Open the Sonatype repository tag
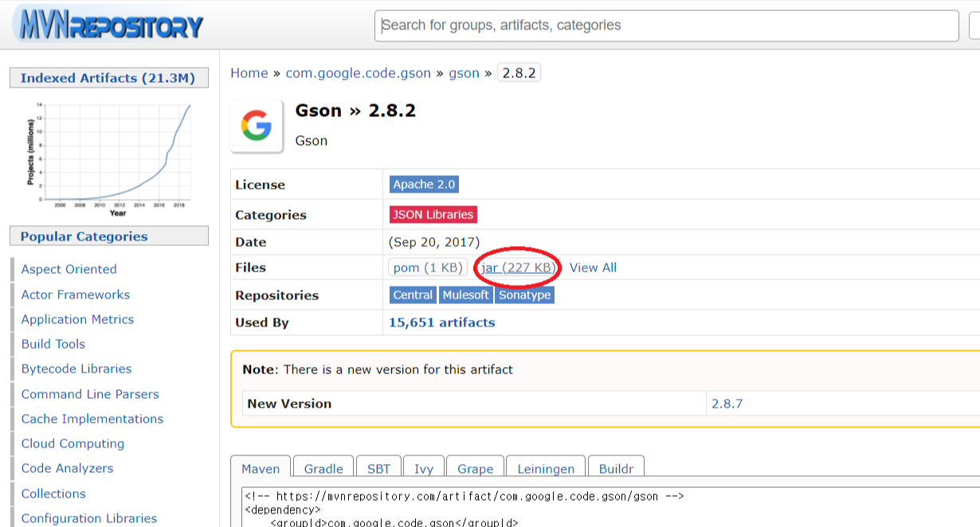 pyautogui.click(x=524, y=295)
